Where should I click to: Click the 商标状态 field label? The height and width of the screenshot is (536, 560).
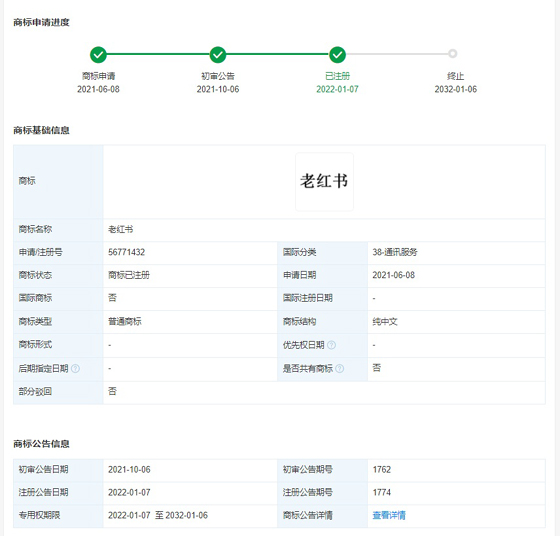(x=35, y=275)
